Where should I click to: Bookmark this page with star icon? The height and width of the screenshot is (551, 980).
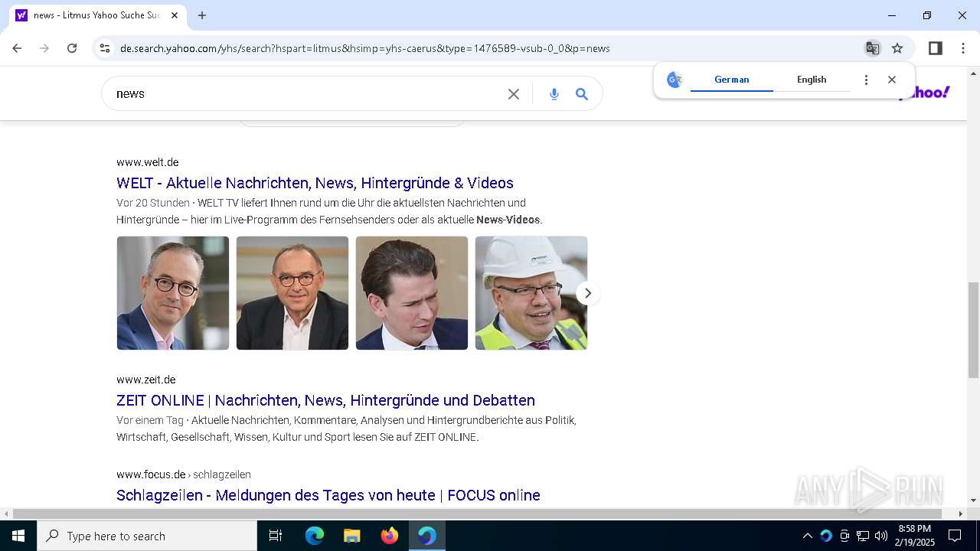pos(897,48)
